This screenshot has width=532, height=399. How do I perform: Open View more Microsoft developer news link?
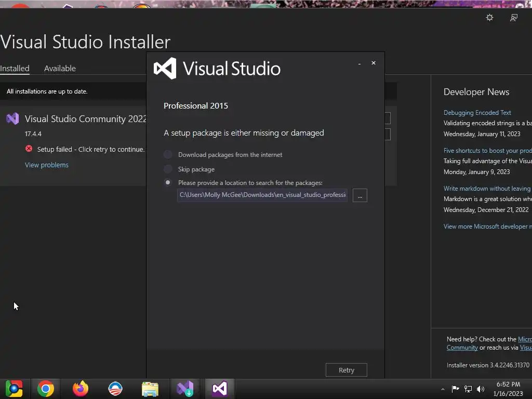click(487, 227)
